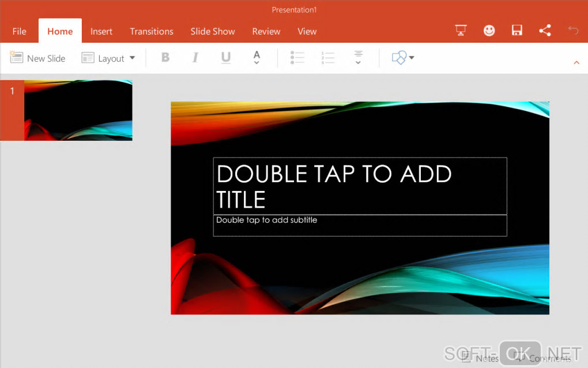Save the presentation with the floppy disk icon
The height and width of the screenshot is (368, 588).
(x=517, y=31)
